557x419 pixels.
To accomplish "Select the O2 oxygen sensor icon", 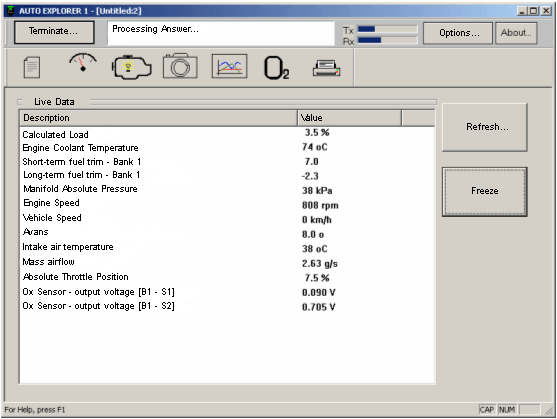I will pos(276,68).
